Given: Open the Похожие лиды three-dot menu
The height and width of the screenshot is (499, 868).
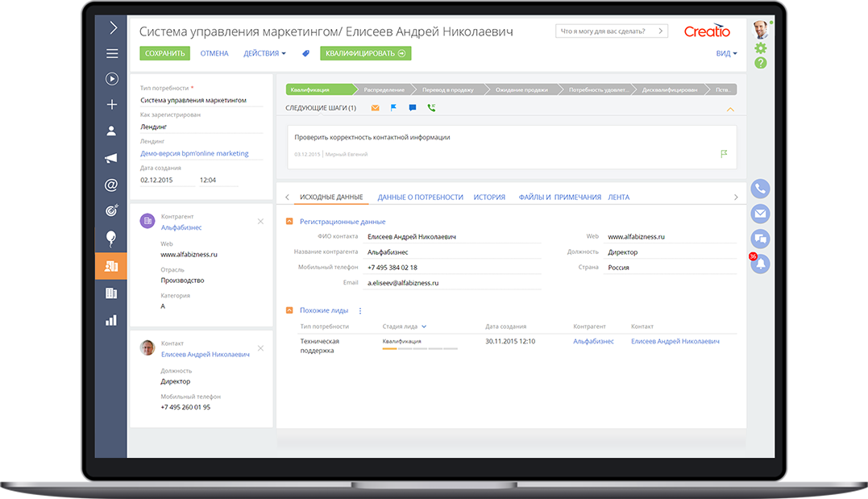Looking at the screenshot, I should point(360,310).
